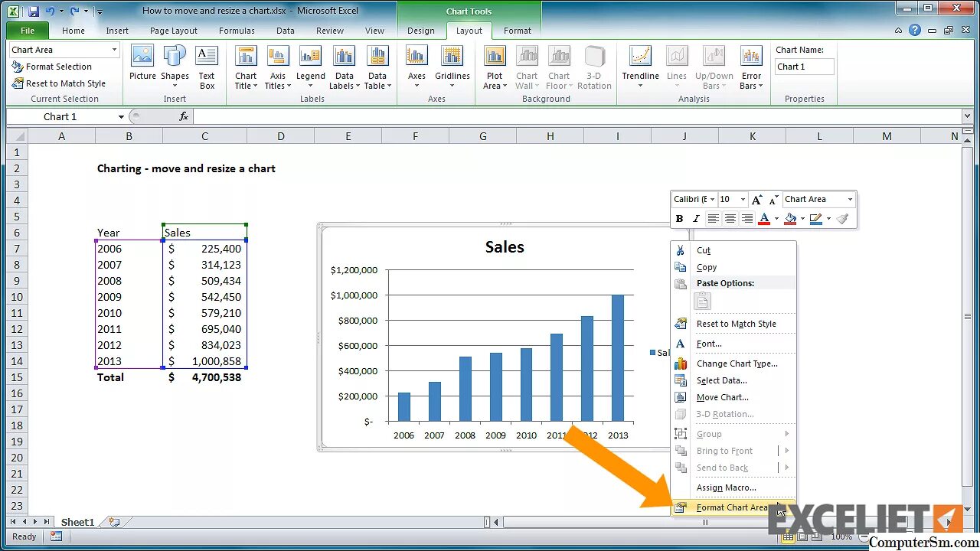This screenshot has width=980, height=551.
Task: Redo the last action
Action: (x=74, y=11)
